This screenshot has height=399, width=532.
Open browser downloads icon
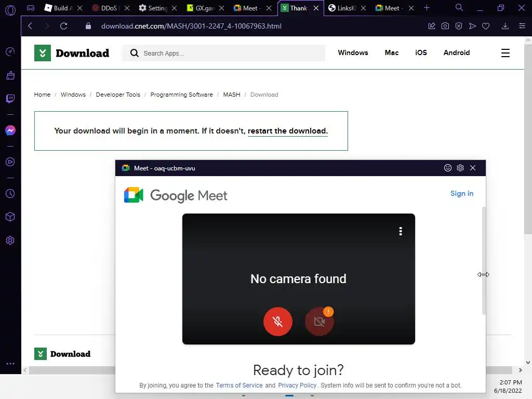click(505, 26)
